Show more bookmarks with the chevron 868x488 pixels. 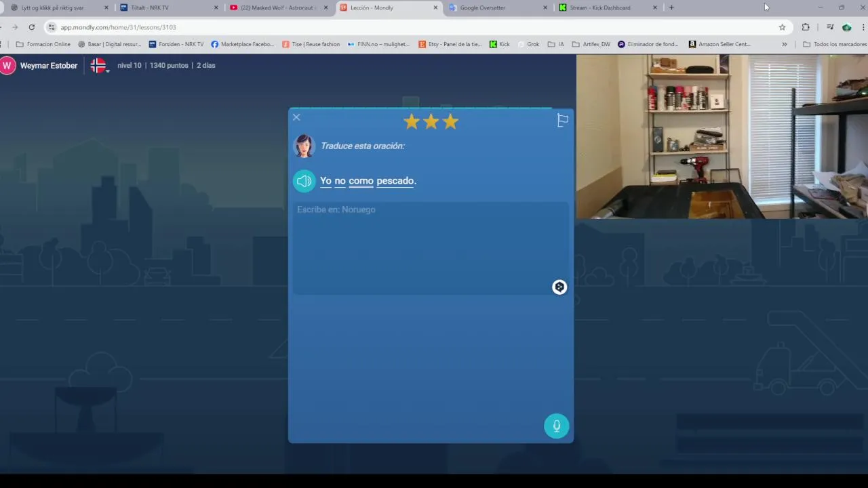[785, 44]
